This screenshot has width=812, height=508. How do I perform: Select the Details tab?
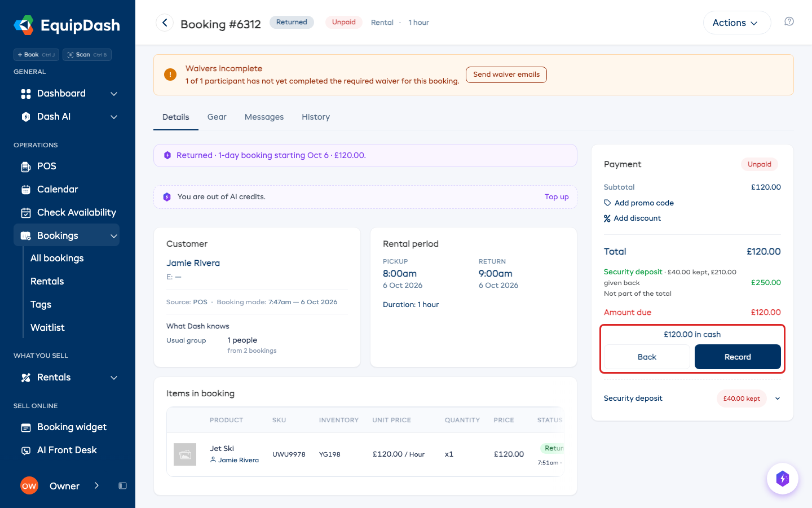176,117
